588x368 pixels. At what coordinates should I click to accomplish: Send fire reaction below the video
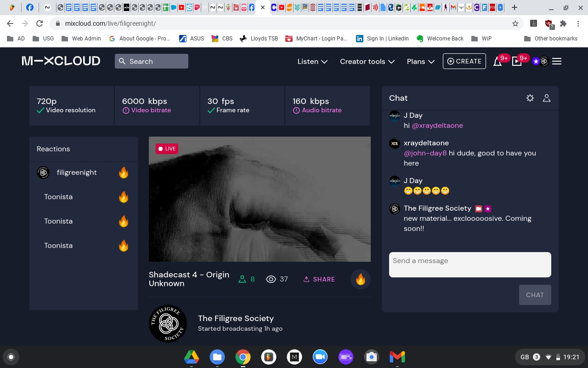(x=361, y=279)
